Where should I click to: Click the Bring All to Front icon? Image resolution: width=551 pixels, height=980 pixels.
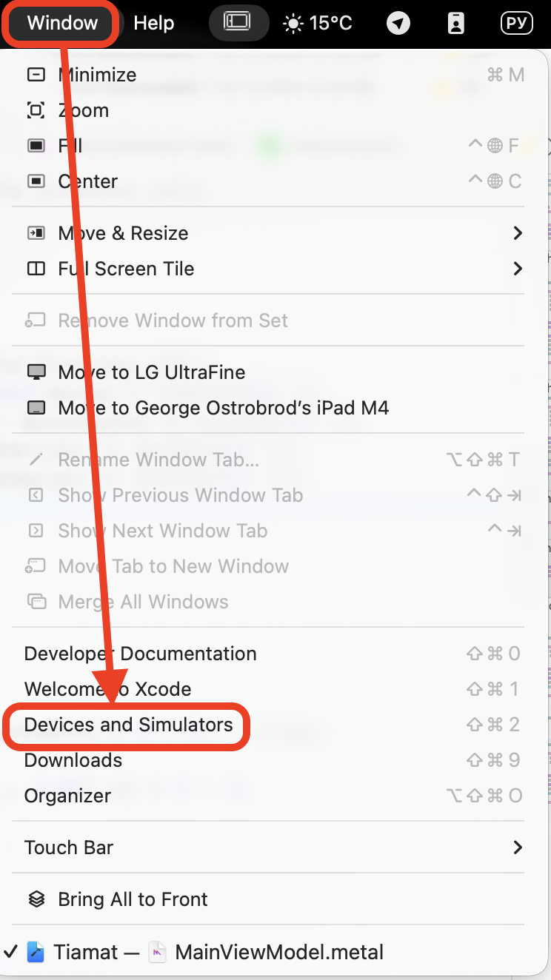(36, 899)
